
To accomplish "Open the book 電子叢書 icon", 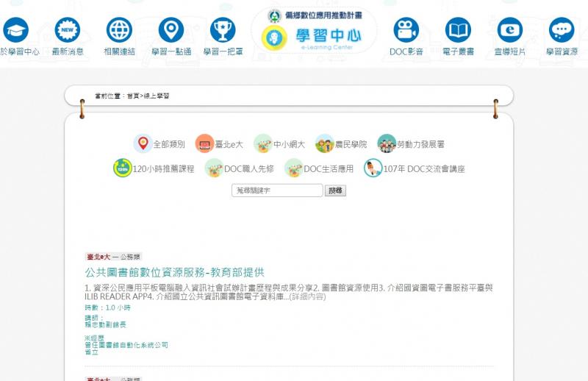I will click(458, 30).
